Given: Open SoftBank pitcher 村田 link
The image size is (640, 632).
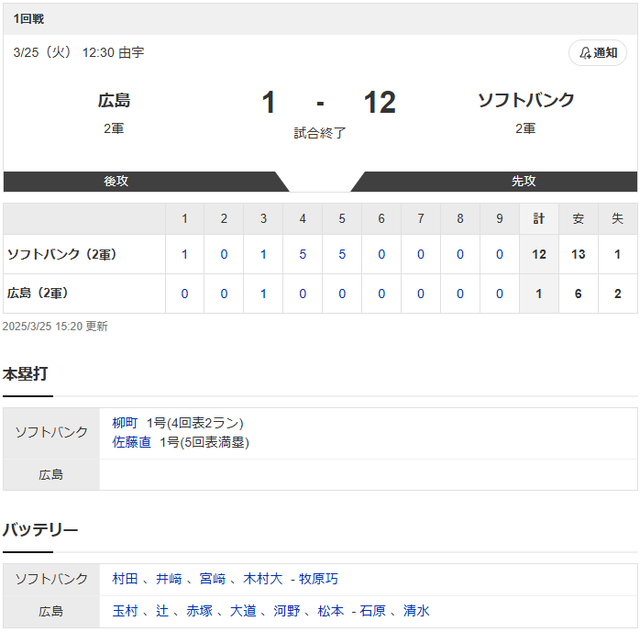Looking at the screenshot, I should coord(125,579).
